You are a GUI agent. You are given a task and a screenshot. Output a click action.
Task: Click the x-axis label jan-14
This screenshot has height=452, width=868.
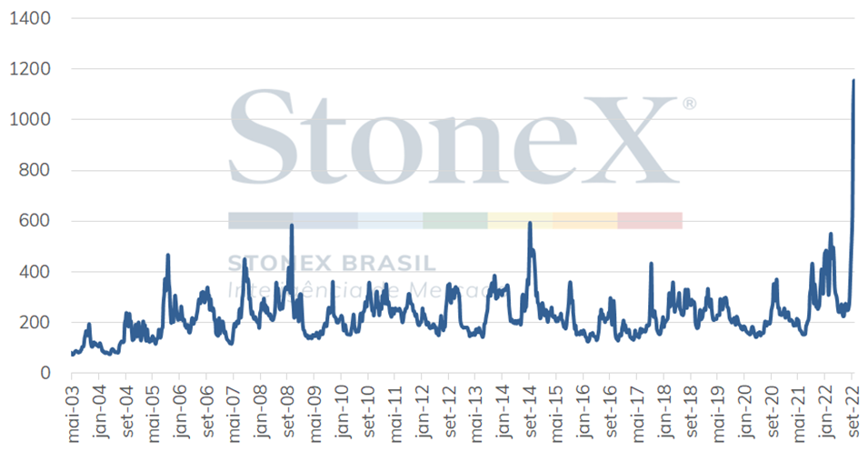point(506,412)
